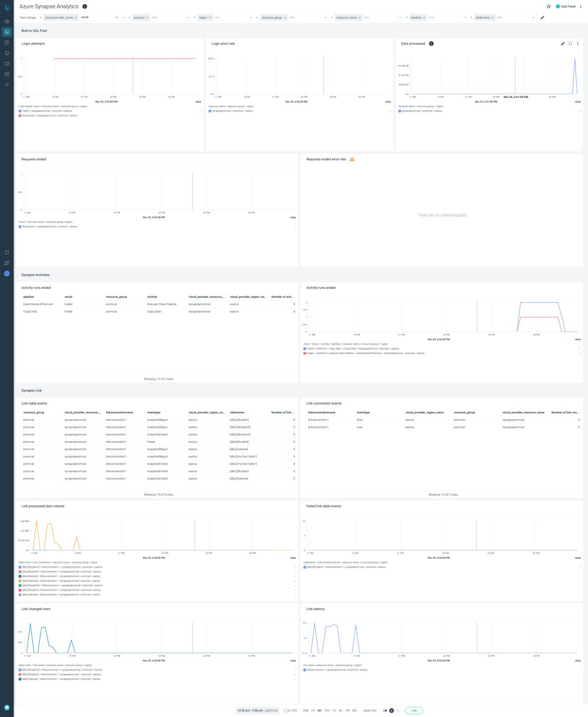
Task: Click info icon beside Azure Synapse Analytics title
Action: 85,6
